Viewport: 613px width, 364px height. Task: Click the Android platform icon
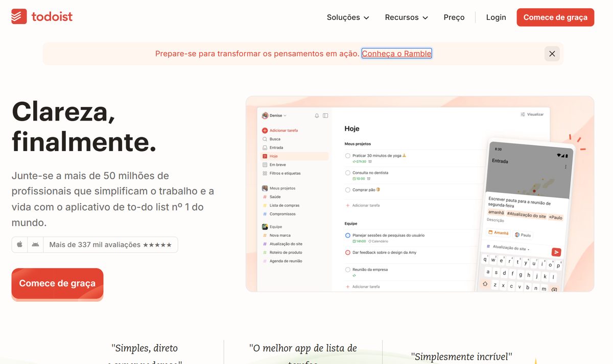click(x=35, y=245)
